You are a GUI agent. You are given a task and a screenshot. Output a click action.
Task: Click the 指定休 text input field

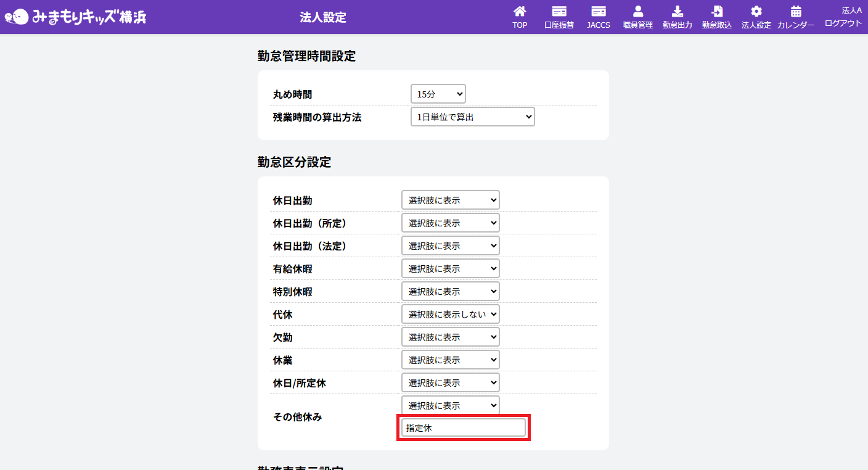click(463, 428)
